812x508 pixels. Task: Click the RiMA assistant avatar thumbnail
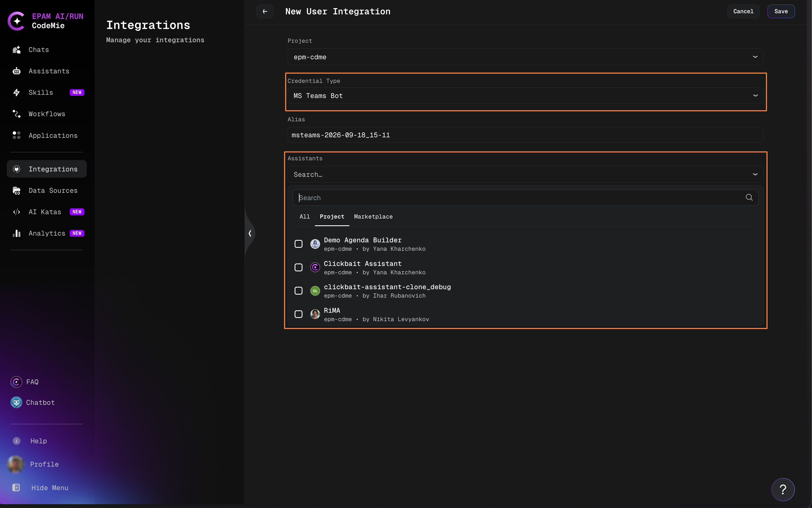tap(315, 314)
